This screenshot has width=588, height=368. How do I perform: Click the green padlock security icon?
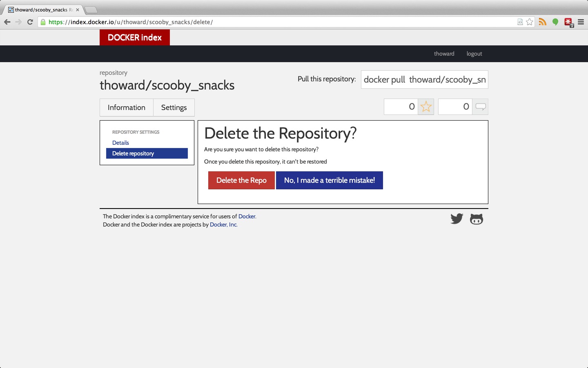43,22
